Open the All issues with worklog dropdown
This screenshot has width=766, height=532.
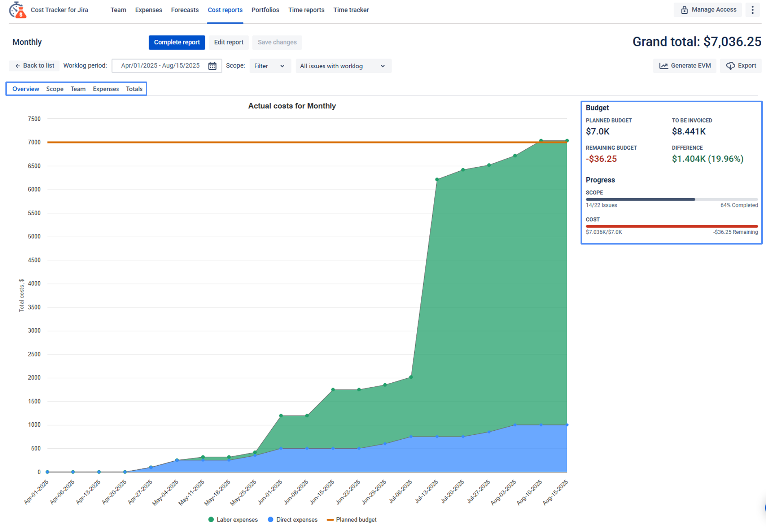point(343,66)
